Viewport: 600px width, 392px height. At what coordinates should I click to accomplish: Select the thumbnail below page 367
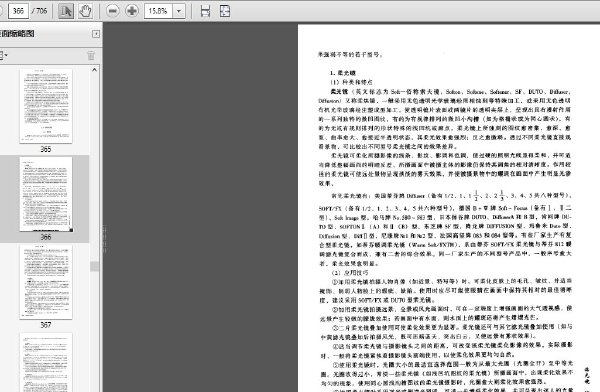(x=46, y=363)
